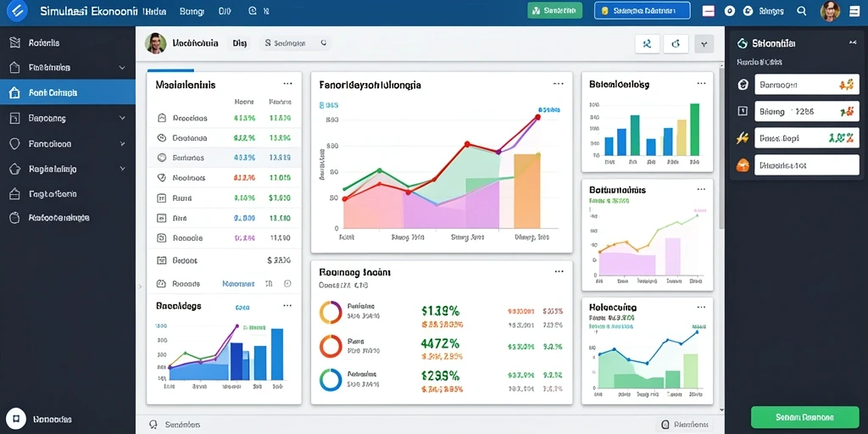Click the purple and yellow donut chart icon
868x434 pixels.
[x=331, y=312]
